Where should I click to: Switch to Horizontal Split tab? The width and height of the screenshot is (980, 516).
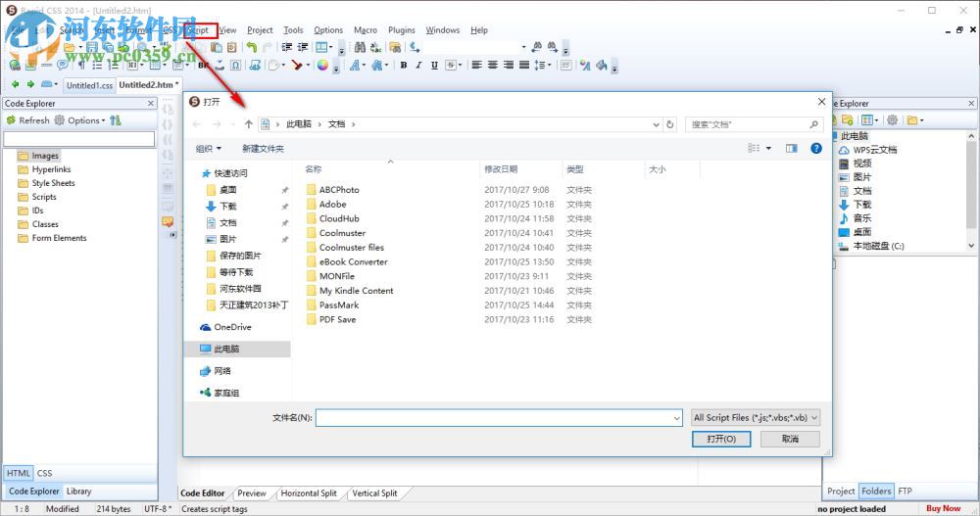click(x=309, y=493)
